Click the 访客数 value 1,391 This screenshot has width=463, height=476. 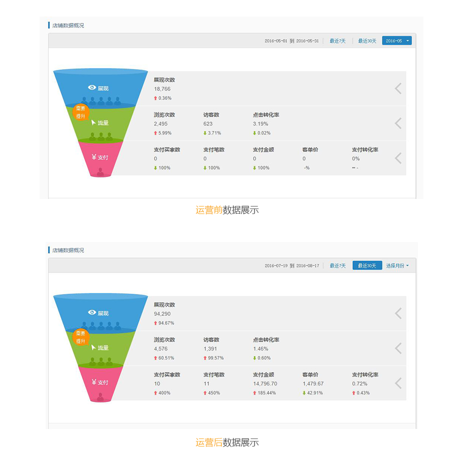coord(210,349)
